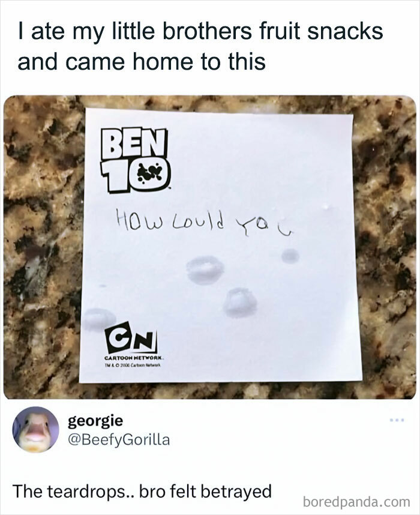Click the teardrop on the note's left edge
420x515 pixels.
point(99,319)
